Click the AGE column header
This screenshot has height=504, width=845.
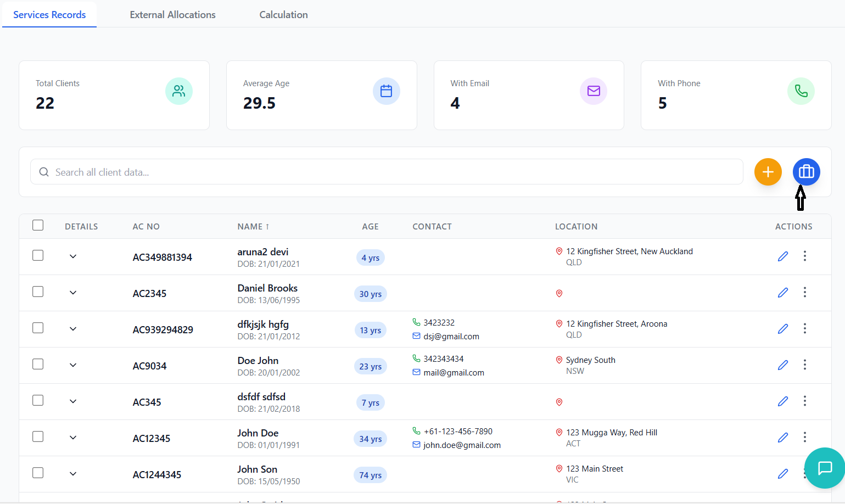pyautogui.click(x=370, y=227)
